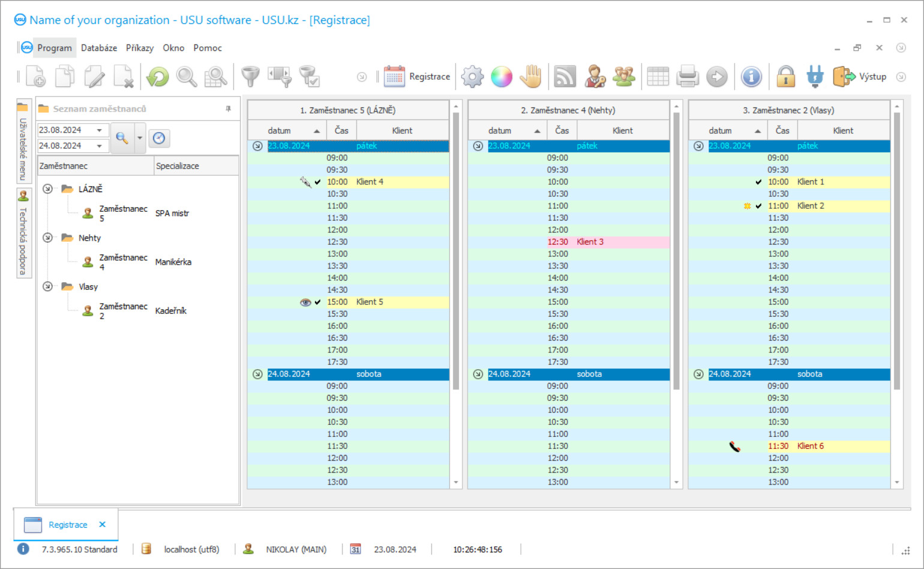The image size is (924, 569).
Task: Click the printer icon in toolbar
Action: 688,77
